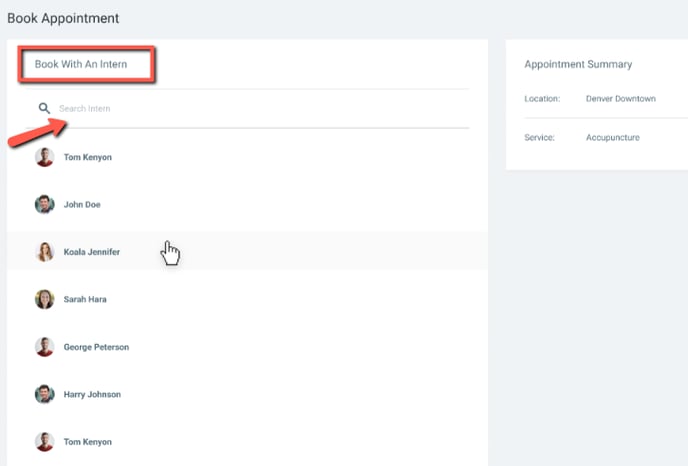
Task: Click the Accupuncture service value
Action: coord(612,137)
